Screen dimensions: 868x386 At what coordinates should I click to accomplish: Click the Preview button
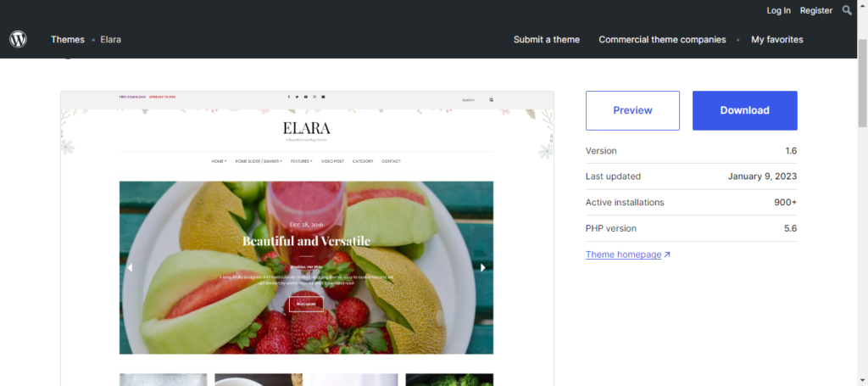pyautogui.click(x=632, y=110)
